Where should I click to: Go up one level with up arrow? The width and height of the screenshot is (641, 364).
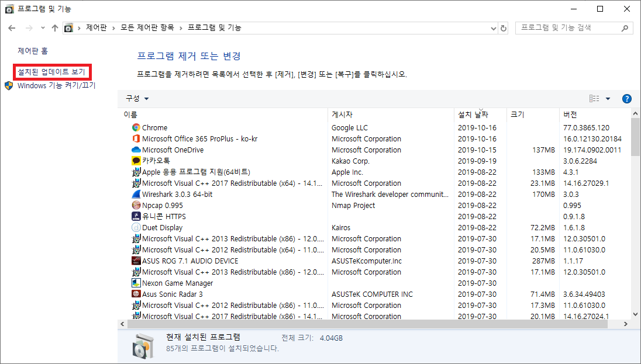(55, 28)
